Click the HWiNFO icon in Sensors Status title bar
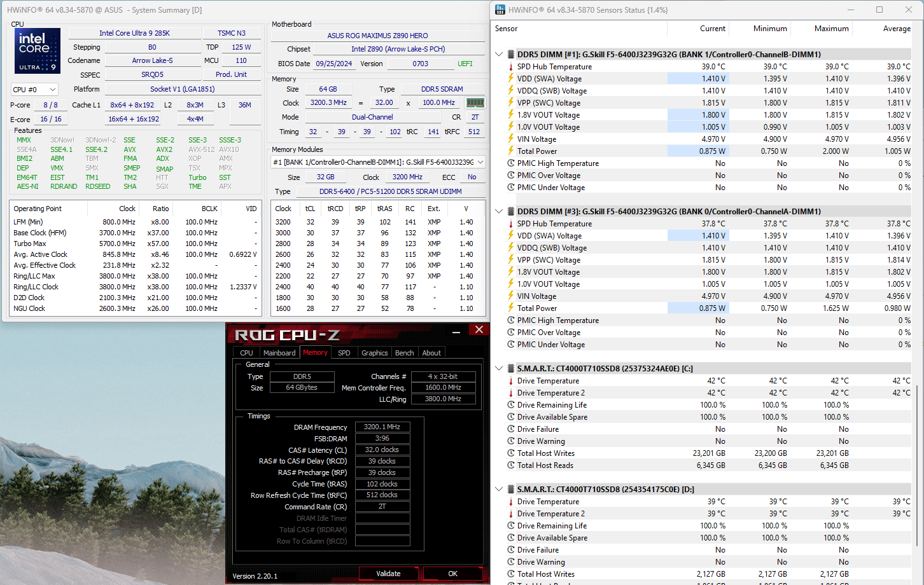This screenshot has height=585, width=924. pos(500,10)
